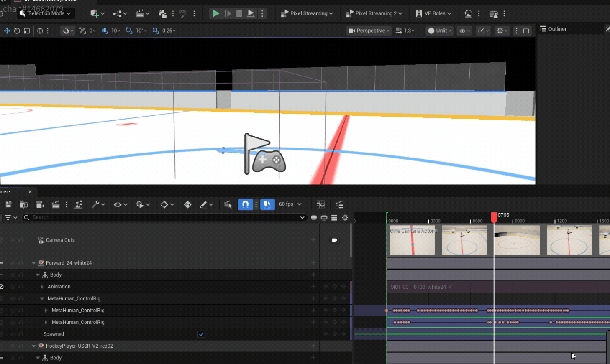This screenshot has height=364, width=610.
Task: Add a track to Forward_24_white24 with plus
Action: point(313,263)
